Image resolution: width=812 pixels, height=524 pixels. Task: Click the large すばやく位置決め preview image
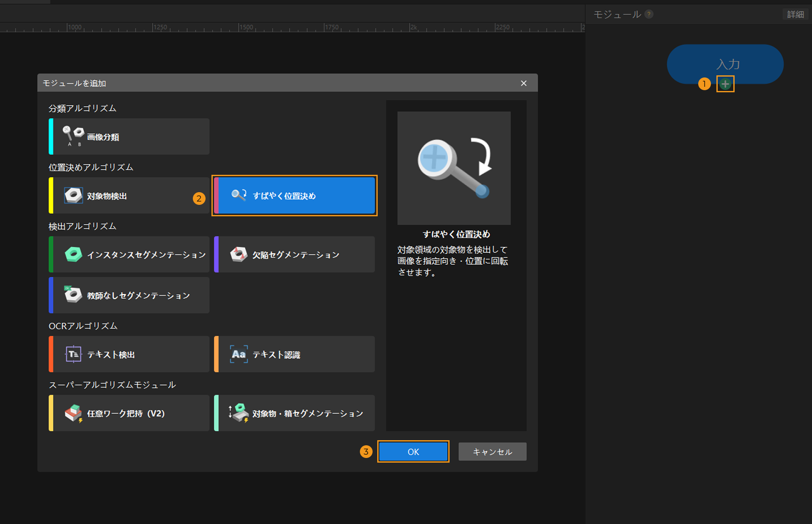tap(454, 168)
